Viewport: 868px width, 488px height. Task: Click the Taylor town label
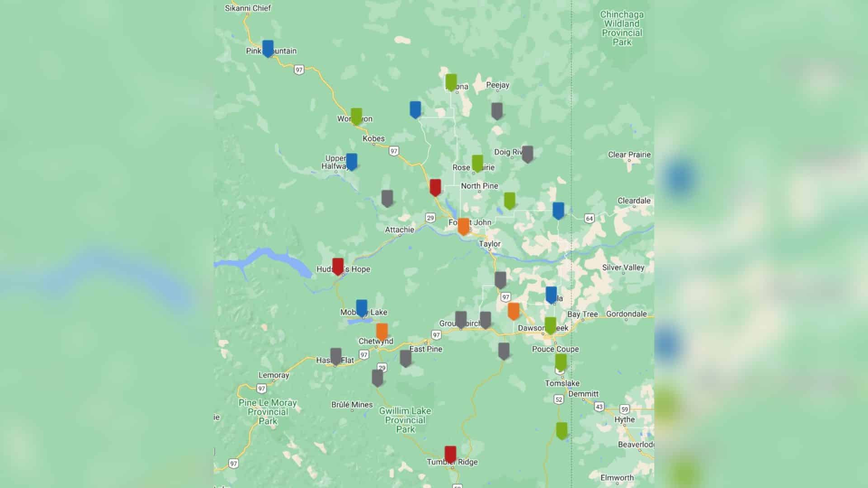tap(490, 244)
